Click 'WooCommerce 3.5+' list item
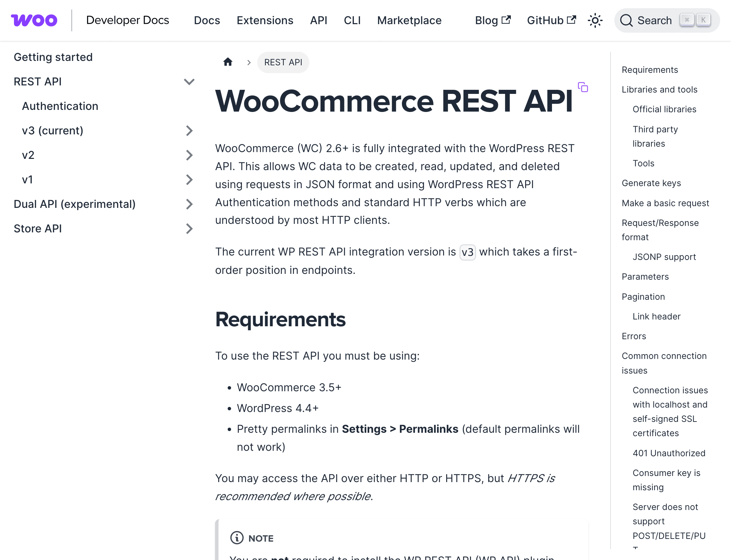The width and height of the screenshot is (731, 560). pyautogui.click(x=289, y=388)
